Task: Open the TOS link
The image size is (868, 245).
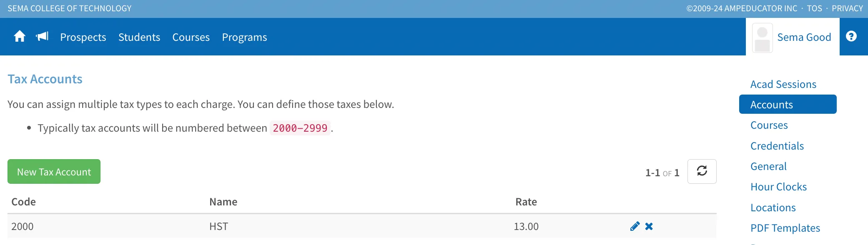Action: coord(814,8)
